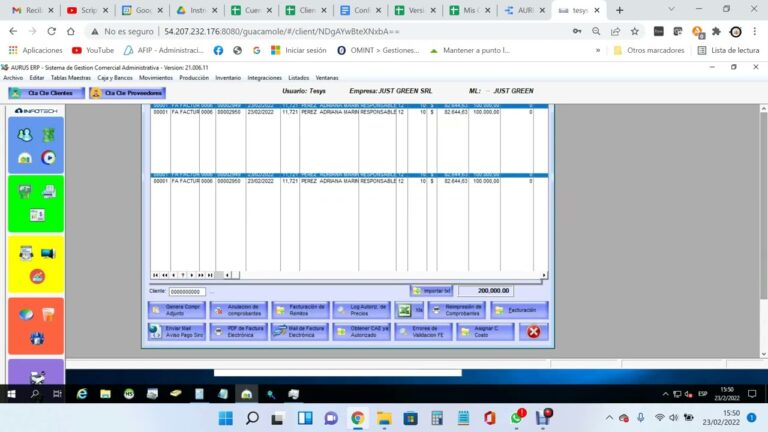
Task: Click Facturación de Remitos button
Action: pos(300,310)
